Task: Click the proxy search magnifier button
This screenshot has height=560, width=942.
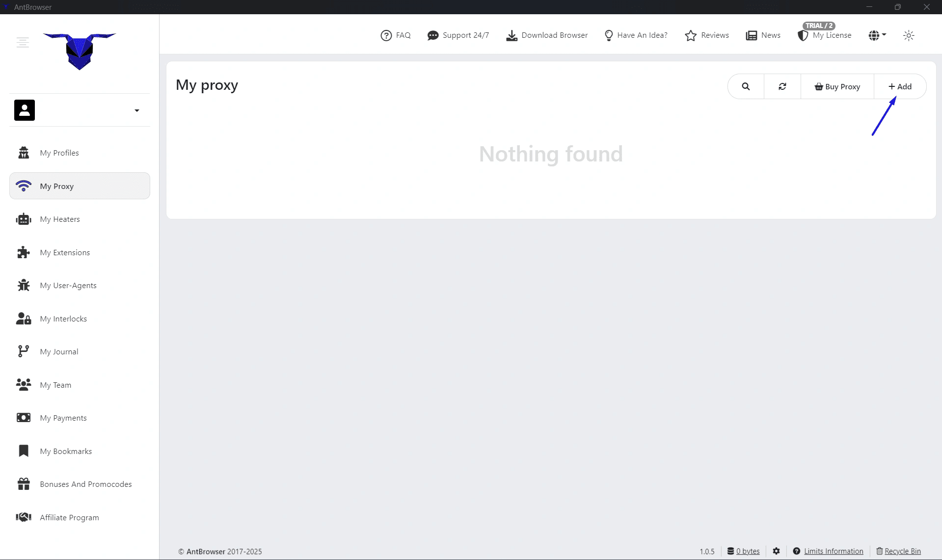Action: pos(746,86)
